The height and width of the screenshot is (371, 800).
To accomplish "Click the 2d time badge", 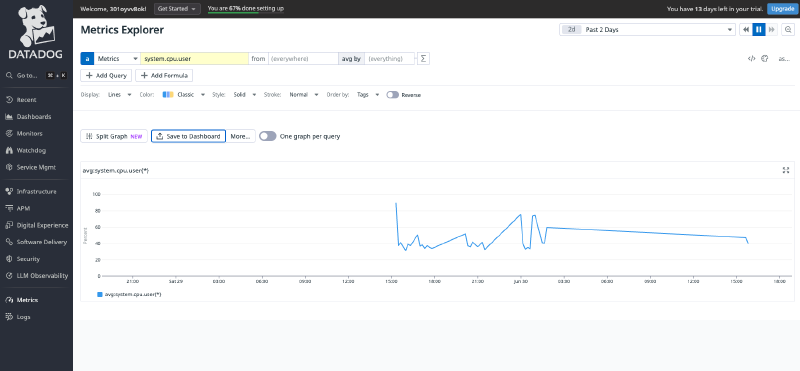I will (x=572, y=30).
